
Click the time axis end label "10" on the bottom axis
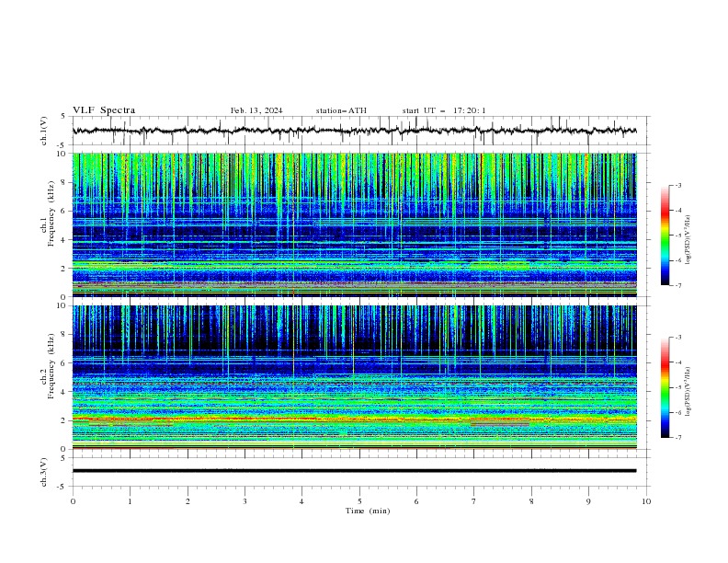[646, 501]
